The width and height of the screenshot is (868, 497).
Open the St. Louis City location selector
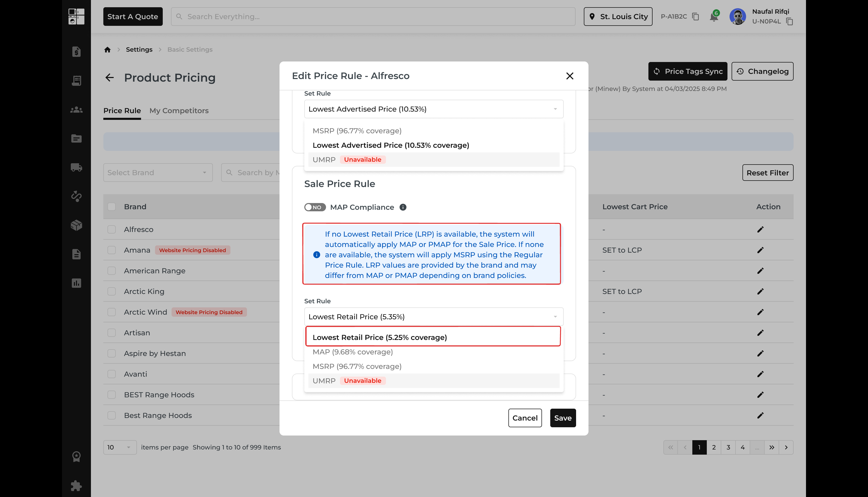tap(618, 16)
